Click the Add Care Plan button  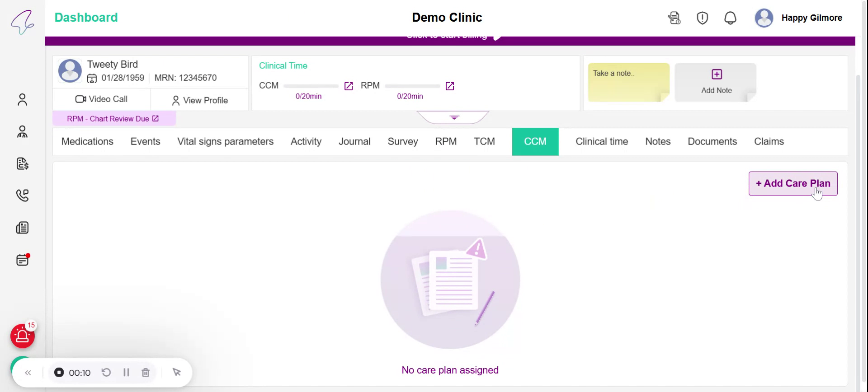[793, 183]
